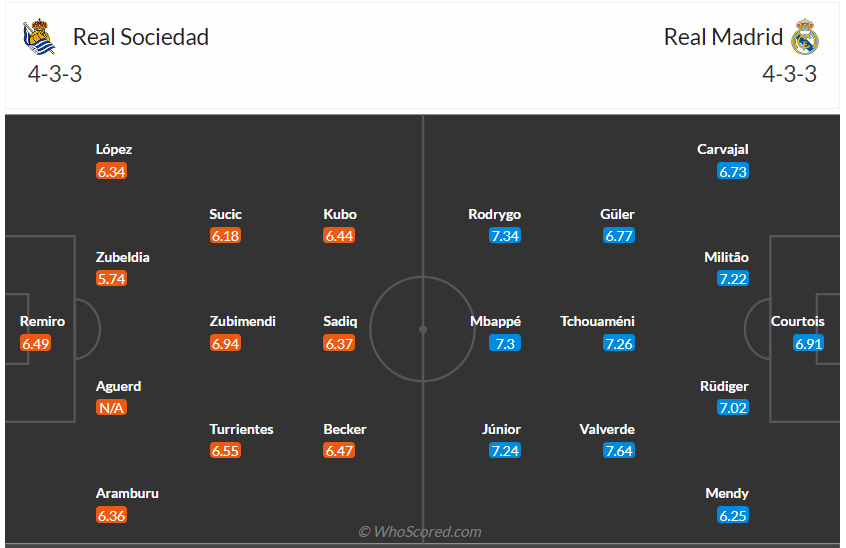Click Sadiq's 6.37 rating badge

tap(339, 344)
